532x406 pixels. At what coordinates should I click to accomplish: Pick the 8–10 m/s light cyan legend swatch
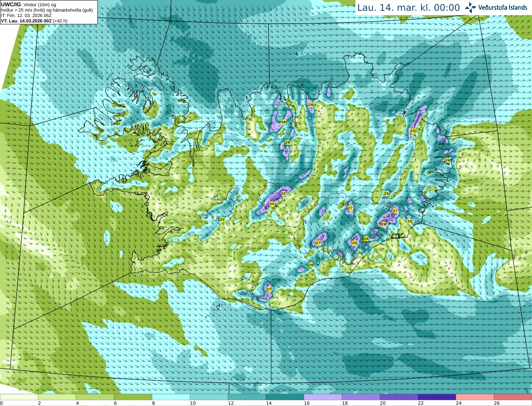pos(171,397)
